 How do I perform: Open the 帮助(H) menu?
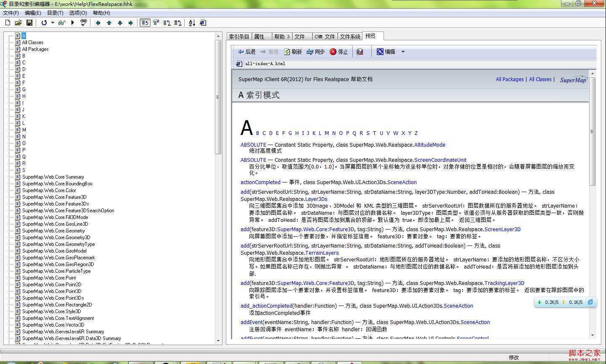click(x=101, y=13)
